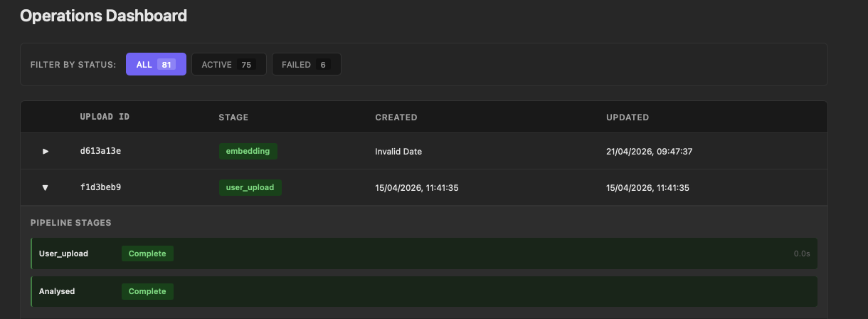Click the STAGE column header

[x=233, y=117]
